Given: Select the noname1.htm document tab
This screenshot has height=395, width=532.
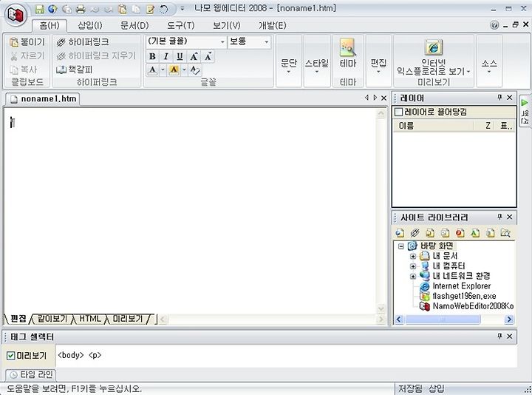Looking at the screenshot, I should [x=43, y=99].
